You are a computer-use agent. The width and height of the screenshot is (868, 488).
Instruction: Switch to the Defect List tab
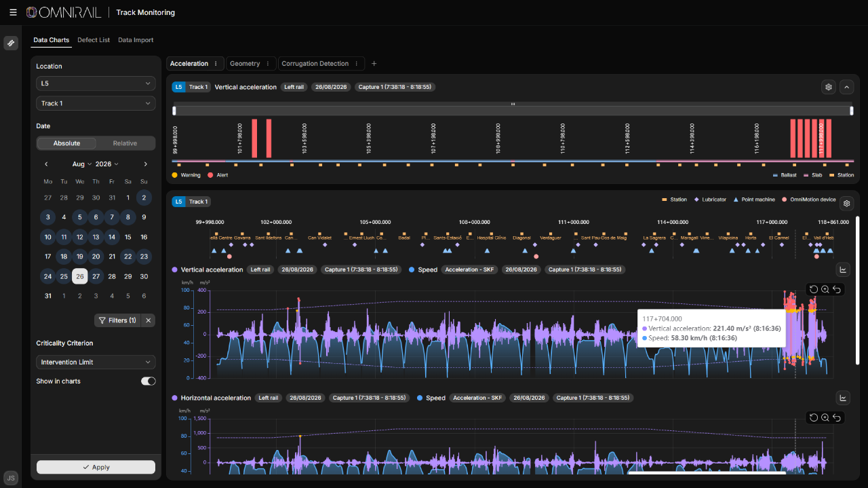tap(94, 40)
